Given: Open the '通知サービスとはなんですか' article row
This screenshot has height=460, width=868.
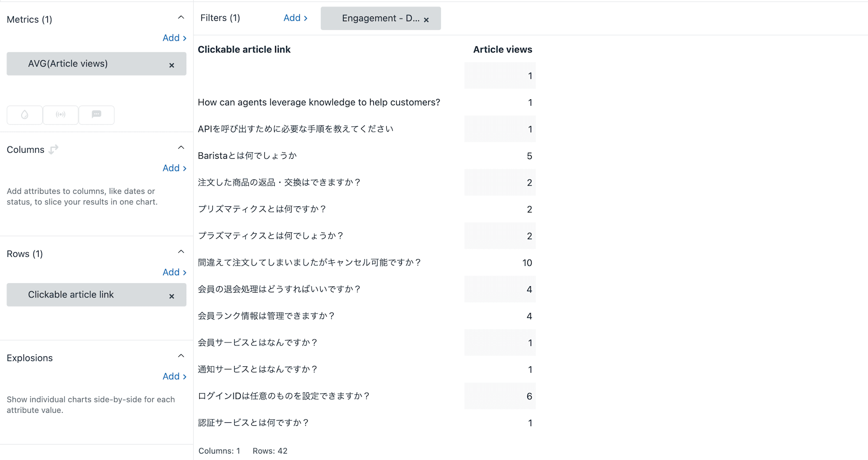Looking at the screenshot, I should click(258, 369).
